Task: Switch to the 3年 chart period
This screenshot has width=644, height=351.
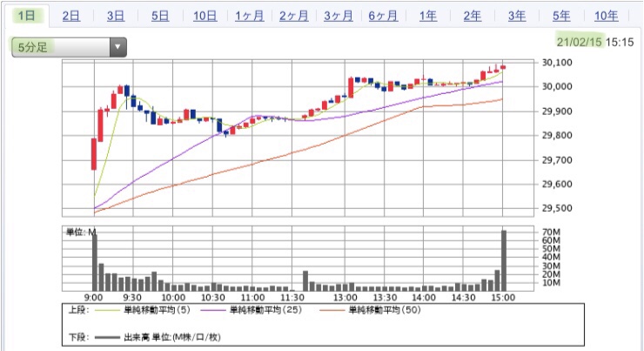Action: tap(517, 16)
